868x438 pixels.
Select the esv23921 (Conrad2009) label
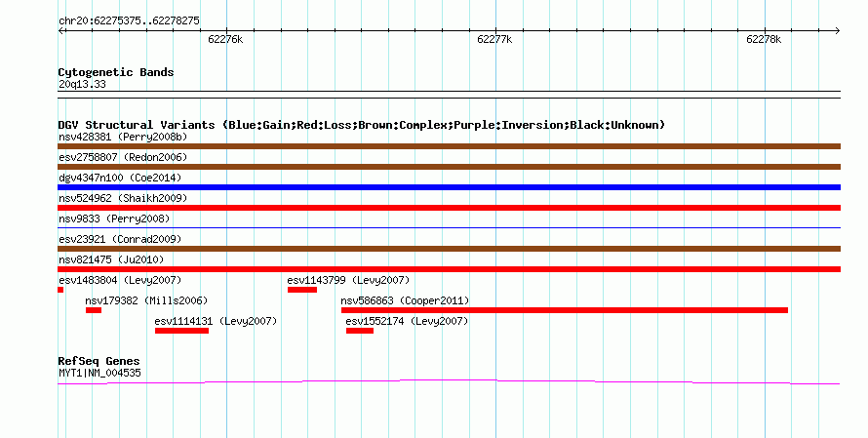(120, 239)
